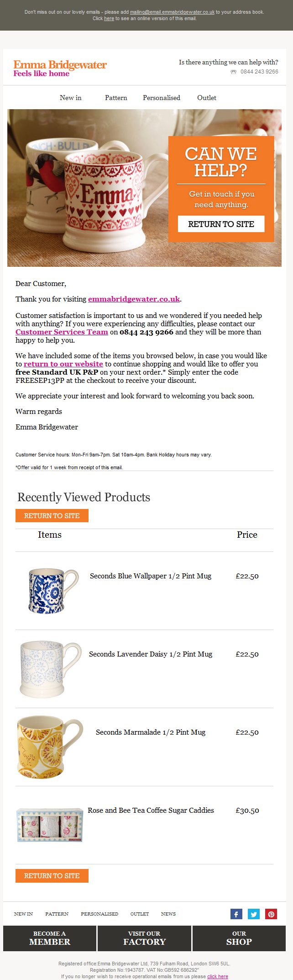Image resolution: width=293 pixels, height=980 pixels.
Task: Click the telephone icon beside 0844 number
Action: 234,72
